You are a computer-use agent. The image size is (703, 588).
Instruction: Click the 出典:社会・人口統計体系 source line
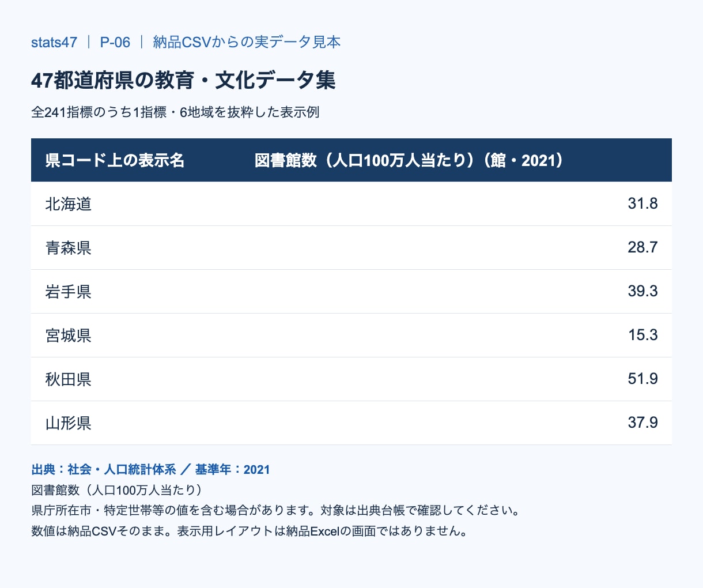150,469
